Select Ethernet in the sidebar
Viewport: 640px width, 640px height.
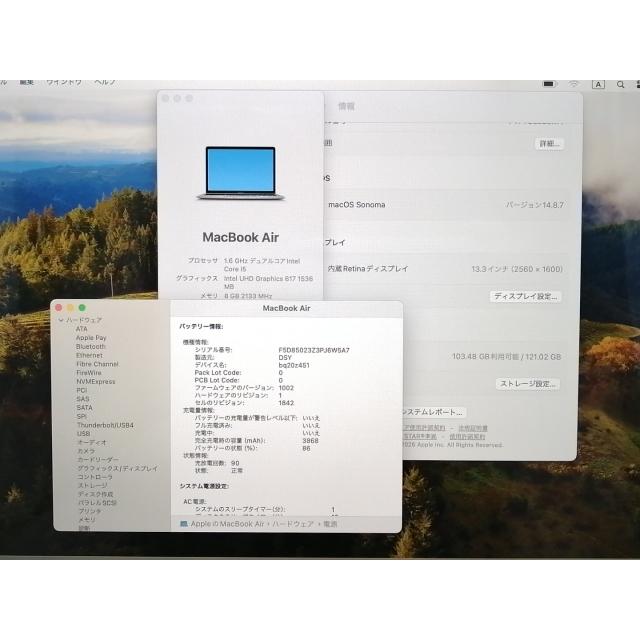pos(89,355)
